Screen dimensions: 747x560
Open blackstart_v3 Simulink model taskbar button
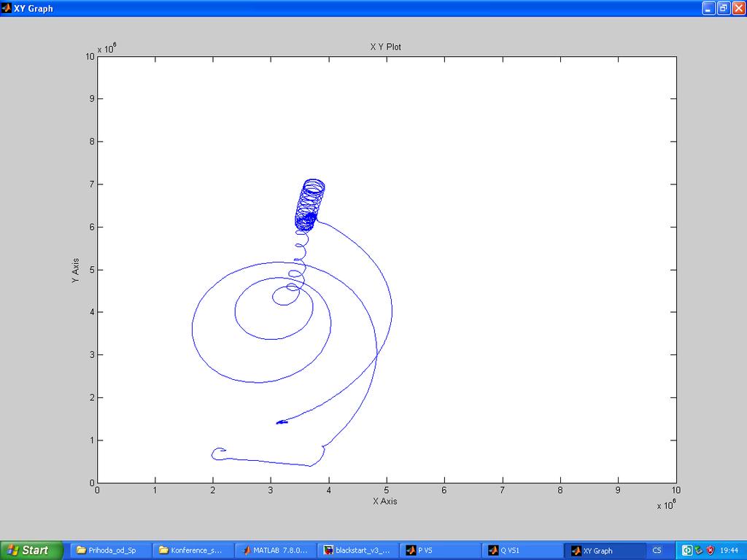click(358, 551)
